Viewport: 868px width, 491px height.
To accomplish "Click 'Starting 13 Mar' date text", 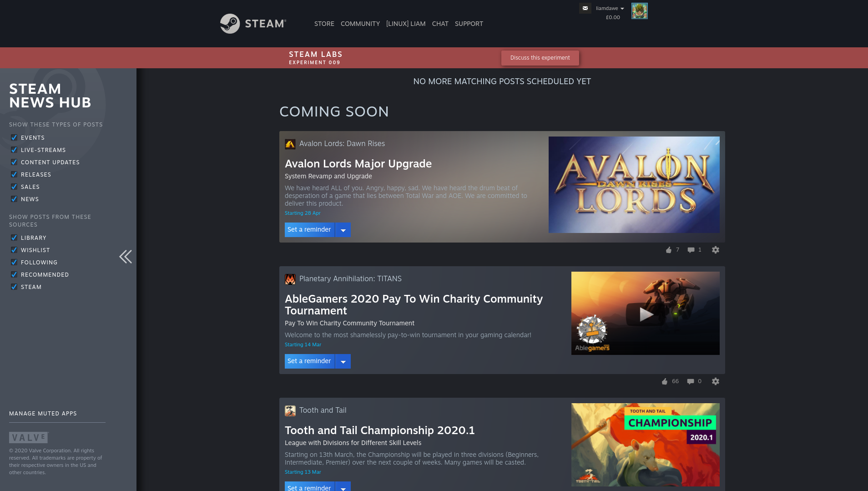I will pyautogui.click(x=303, y=472).
